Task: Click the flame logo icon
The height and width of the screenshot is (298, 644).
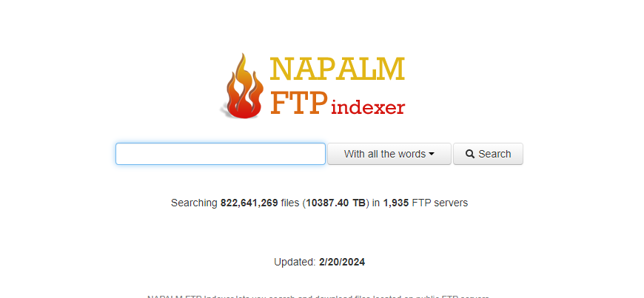Action: point(243,87)
